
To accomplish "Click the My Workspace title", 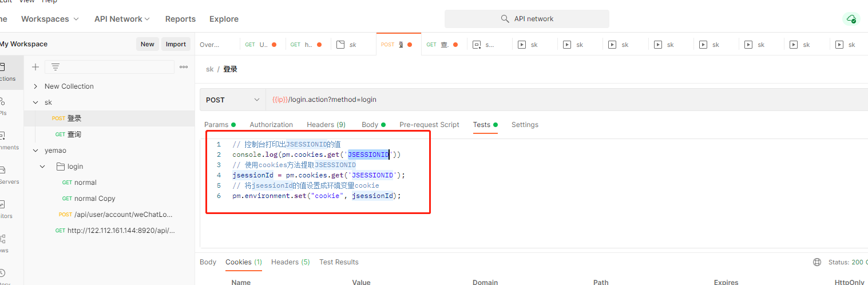I will (23, 44).
